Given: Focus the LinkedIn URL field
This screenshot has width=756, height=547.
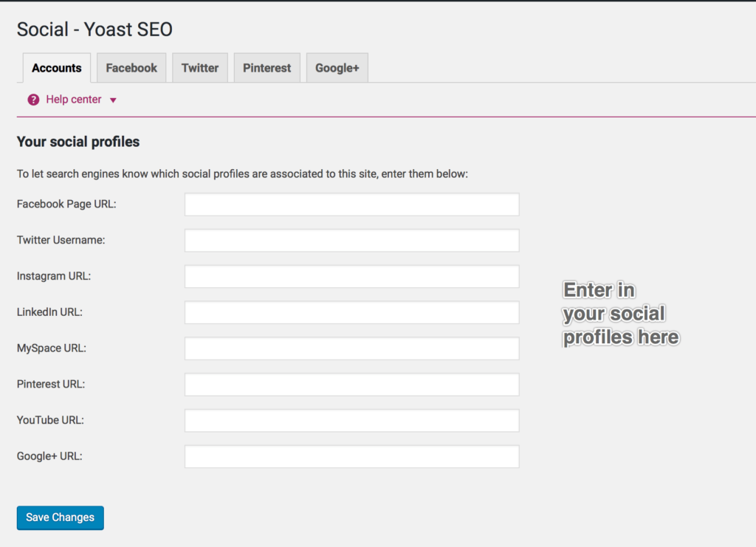Looking at the screenshot, I should [x=352, y=312].
